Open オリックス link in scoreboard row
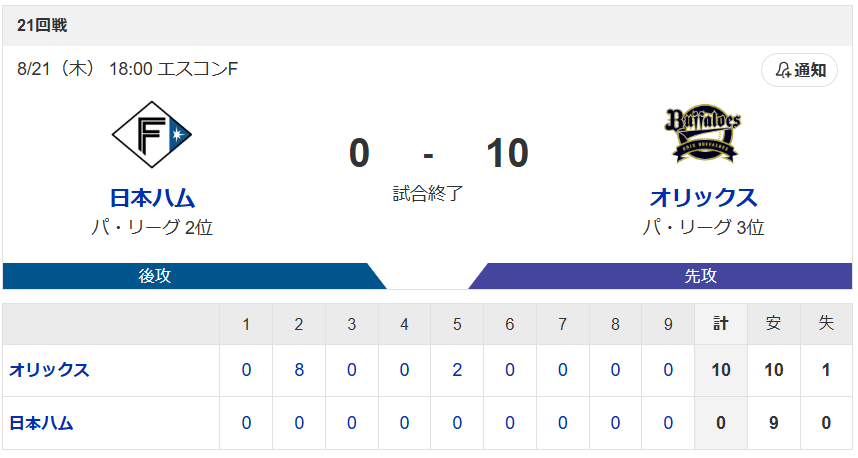This screenshot has width=858, height=458. pyautogui.click(x=49, y=370)
